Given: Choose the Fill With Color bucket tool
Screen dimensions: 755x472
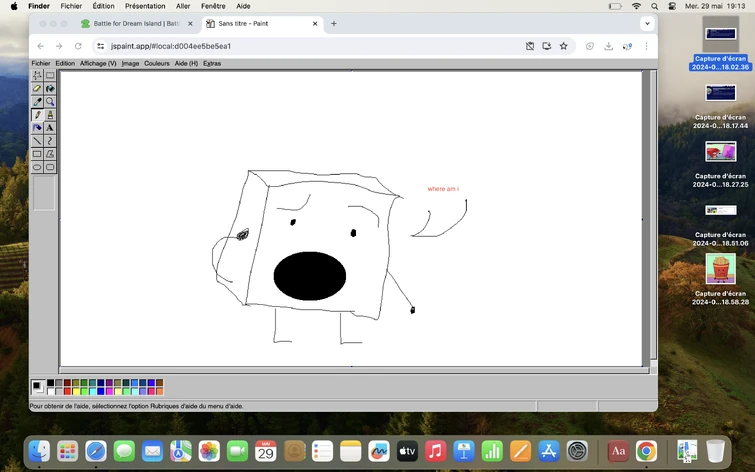Looking at the screenshot, I should pyautogui.click(x=50, y=89).
